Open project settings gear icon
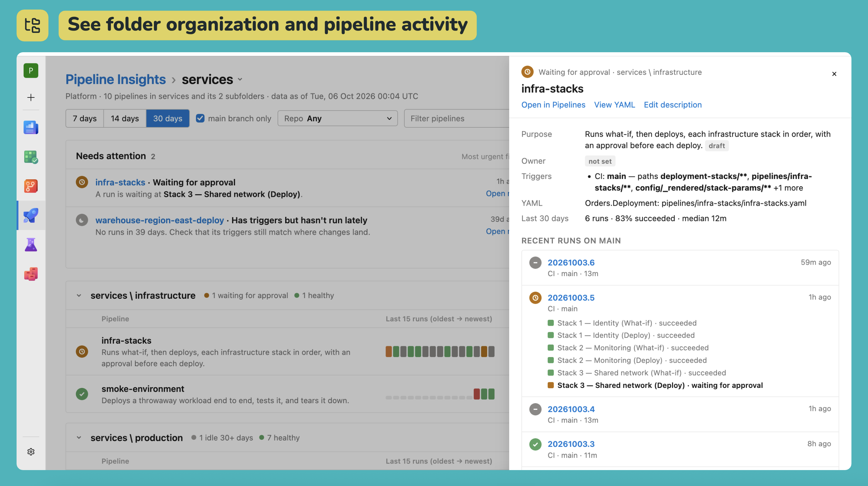The image size is (868, 486). pos(31,452)
